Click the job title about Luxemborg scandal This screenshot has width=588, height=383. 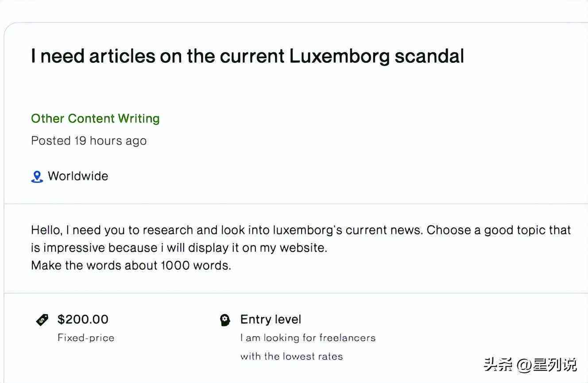pos(247,56)
